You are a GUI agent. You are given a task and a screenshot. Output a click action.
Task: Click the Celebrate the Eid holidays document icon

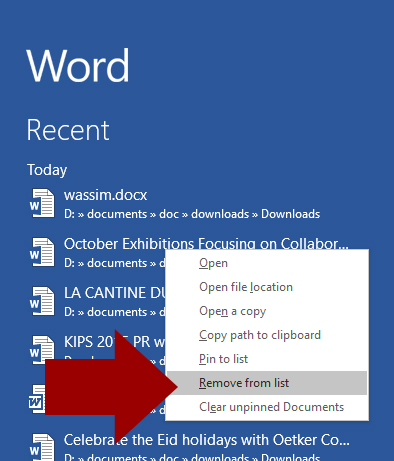pyautogui.click(x=42, y=447)
